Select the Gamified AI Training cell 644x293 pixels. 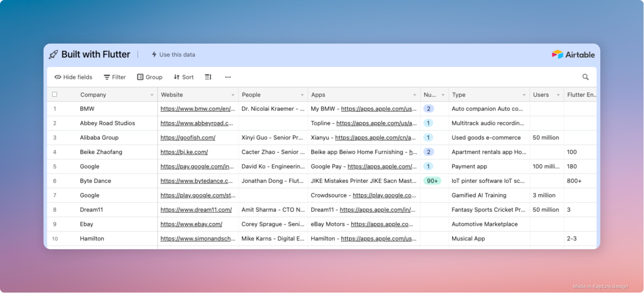489,195
